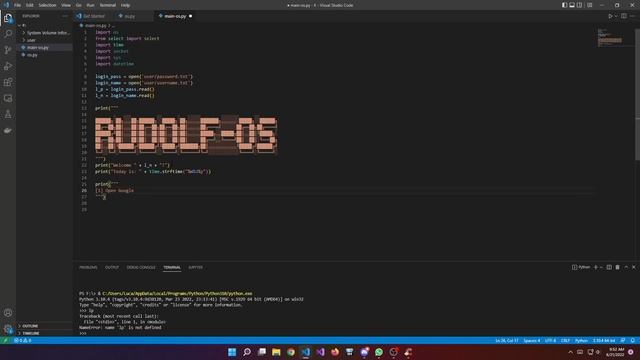Open WhatsApp from taskbar

tap(379, 352)
